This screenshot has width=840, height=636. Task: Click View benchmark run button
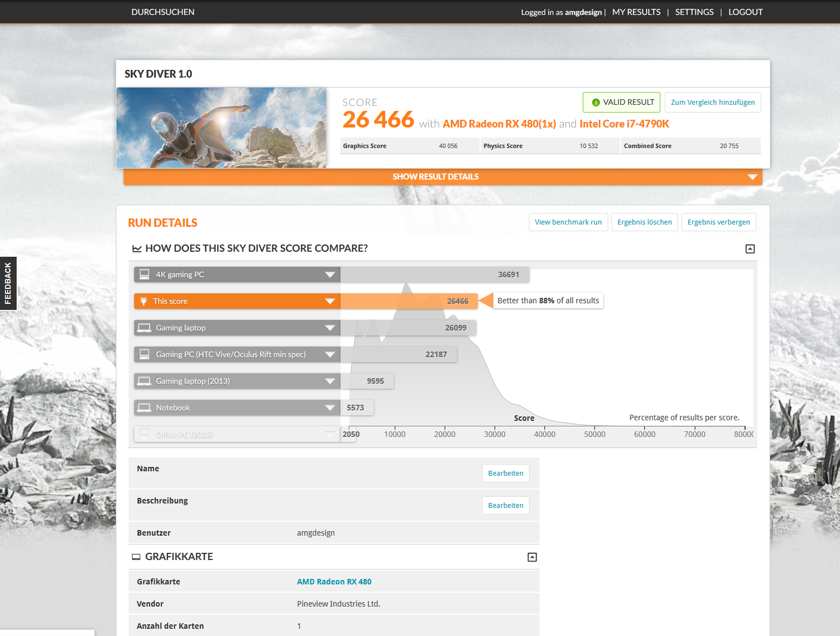(x=568, y=222)
